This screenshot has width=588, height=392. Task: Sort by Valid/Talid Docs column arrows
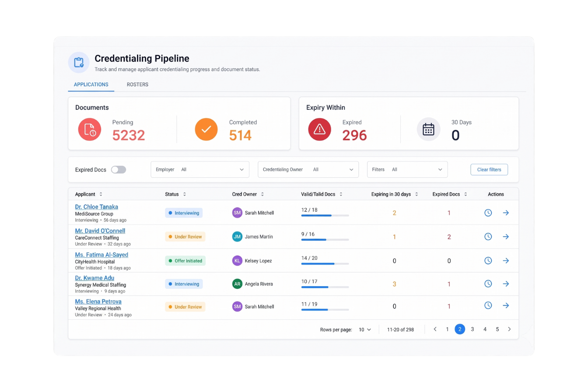(x=341, y=194)
